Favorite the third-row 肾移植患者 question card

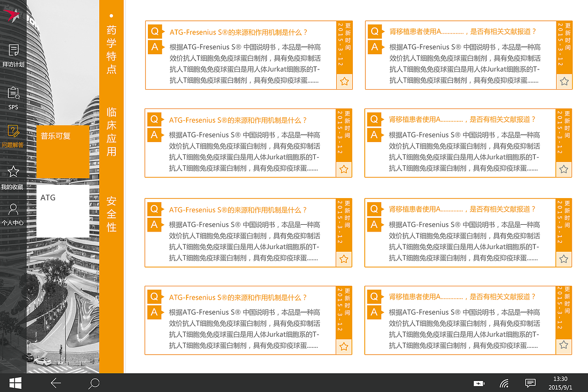[x=564, y=259]
